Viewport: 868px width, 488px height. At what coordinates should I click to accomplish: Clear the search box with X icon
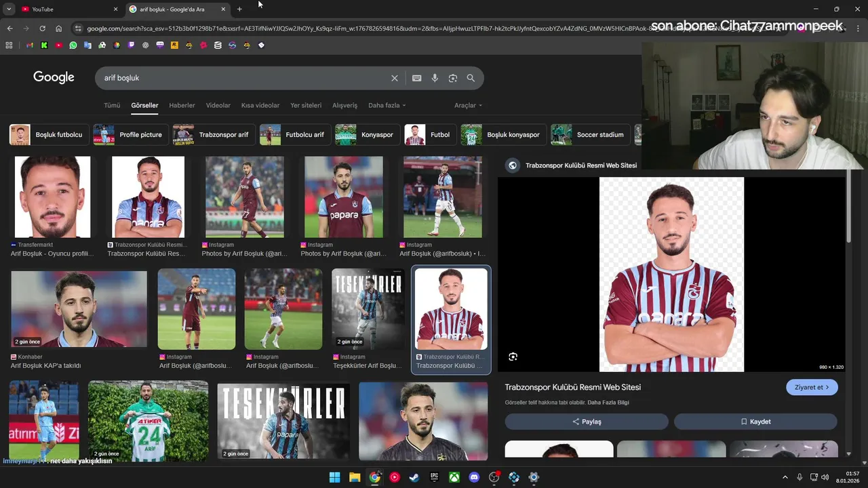pos(395,78)
